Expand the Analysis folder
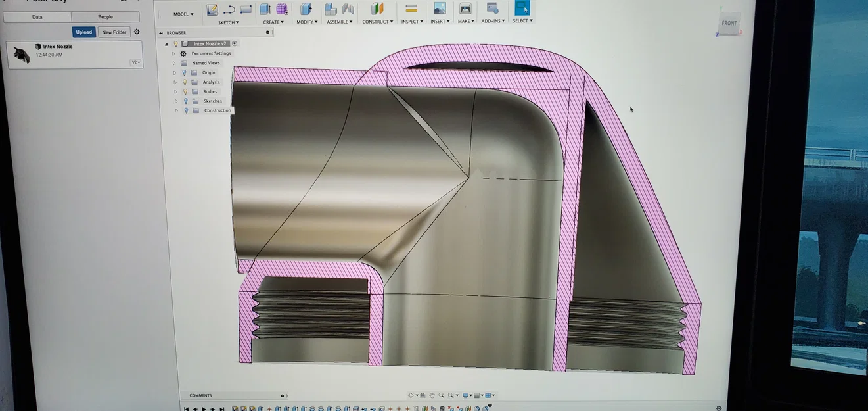The height and width of the screenshot is (411, 868). pyautogui.click(x=175, y=82)
